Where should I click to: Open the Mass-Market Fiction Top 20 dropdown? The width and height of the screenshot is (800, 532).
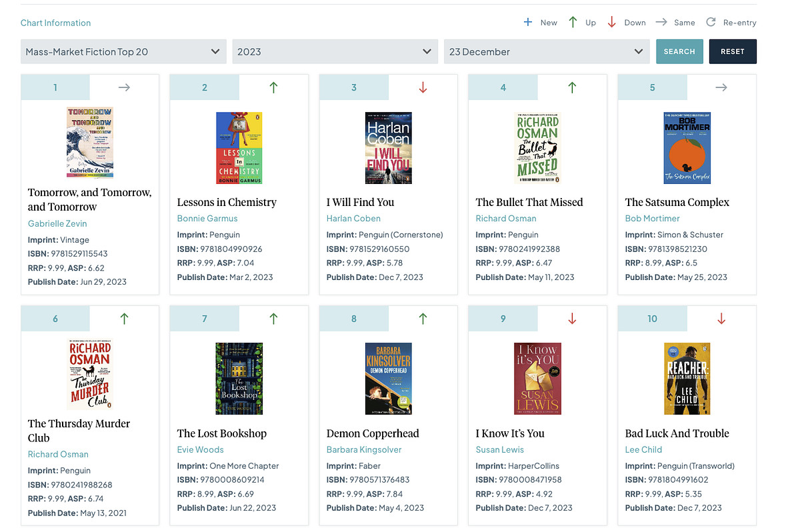tap(123, 51)
